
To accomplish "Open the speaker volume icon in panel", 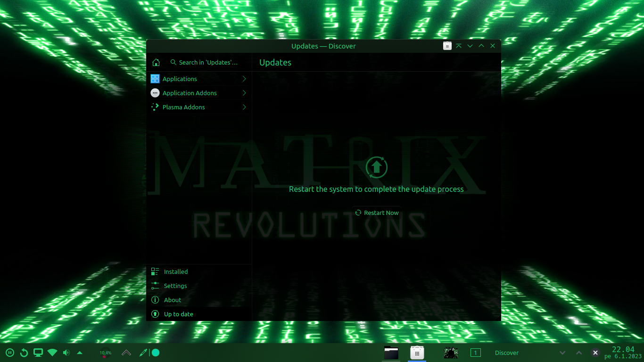I will 66,353.
